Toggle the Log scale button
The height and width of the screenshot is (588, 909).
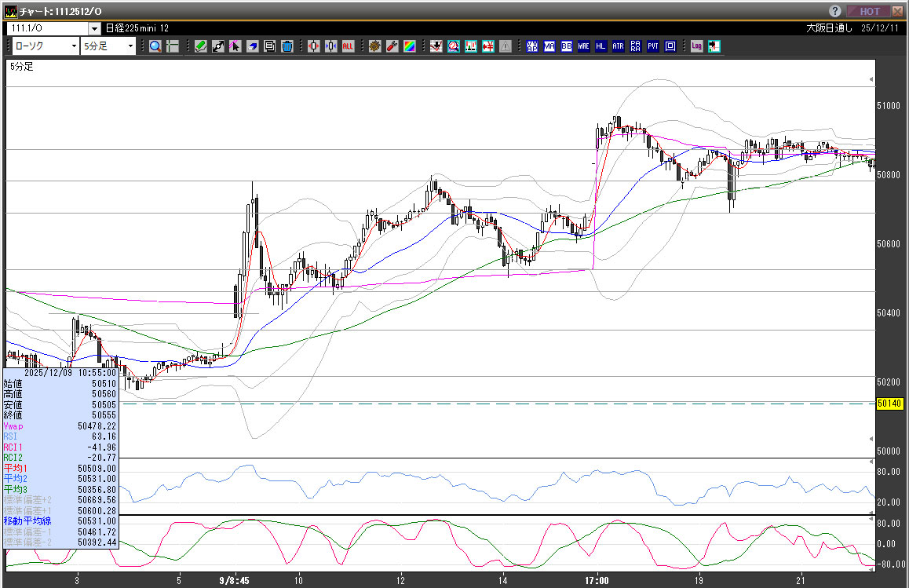696,46
